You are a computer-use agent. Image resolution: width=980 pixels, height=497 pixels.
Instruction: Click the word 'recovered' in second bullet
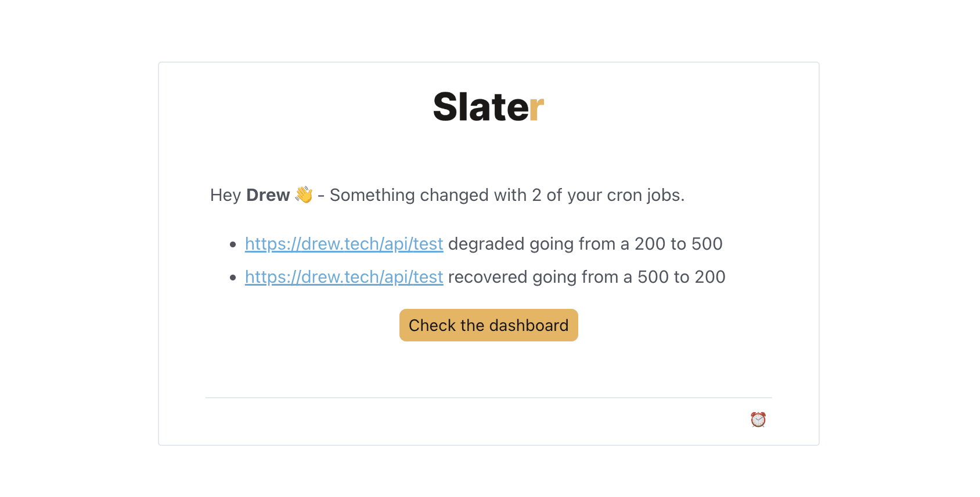coord(488,277)
